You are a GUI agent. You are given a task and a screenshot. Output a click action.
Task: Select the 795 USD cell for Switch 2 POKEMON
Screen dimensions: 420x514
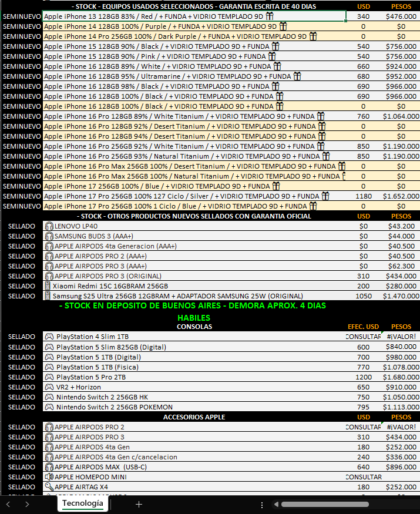(363, 407)
